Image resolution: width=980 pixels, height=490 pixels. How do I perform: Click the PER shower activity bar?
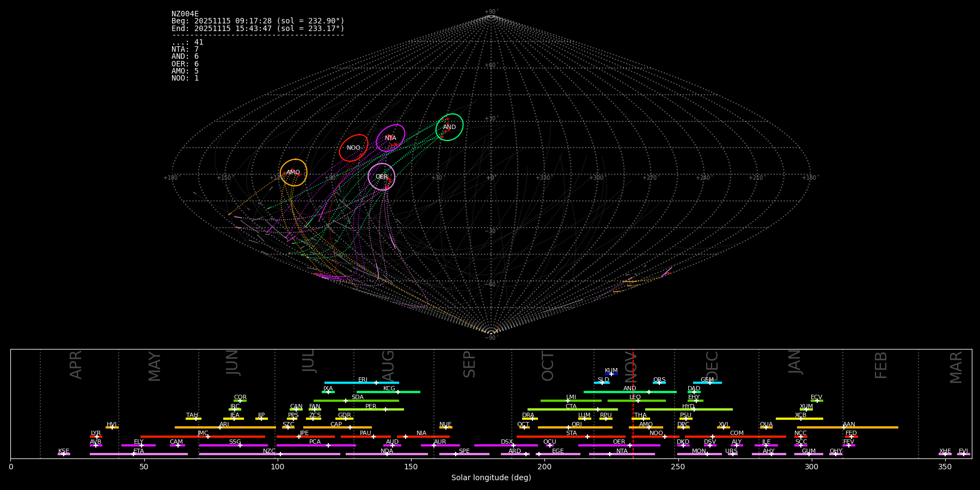pos(371,409)
